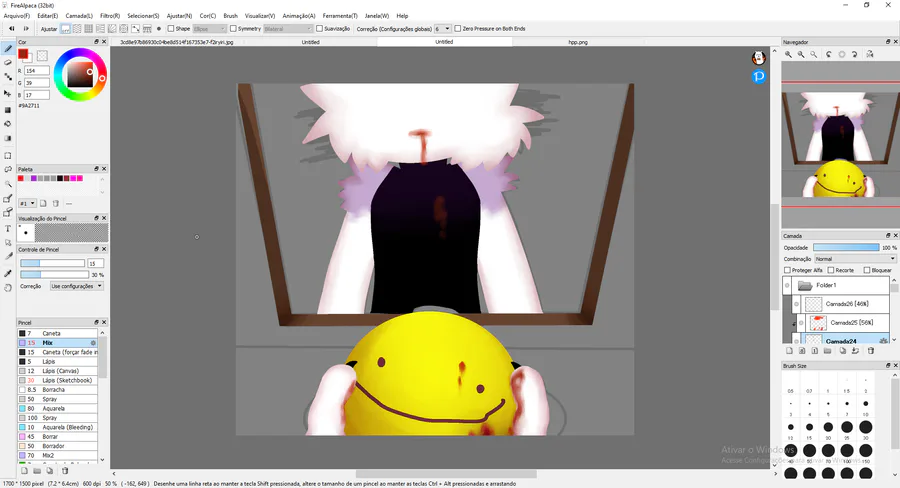Select the Lápis (Sketchbook) brush
This screenshot has height=488, width=900.
coord(57,380)
